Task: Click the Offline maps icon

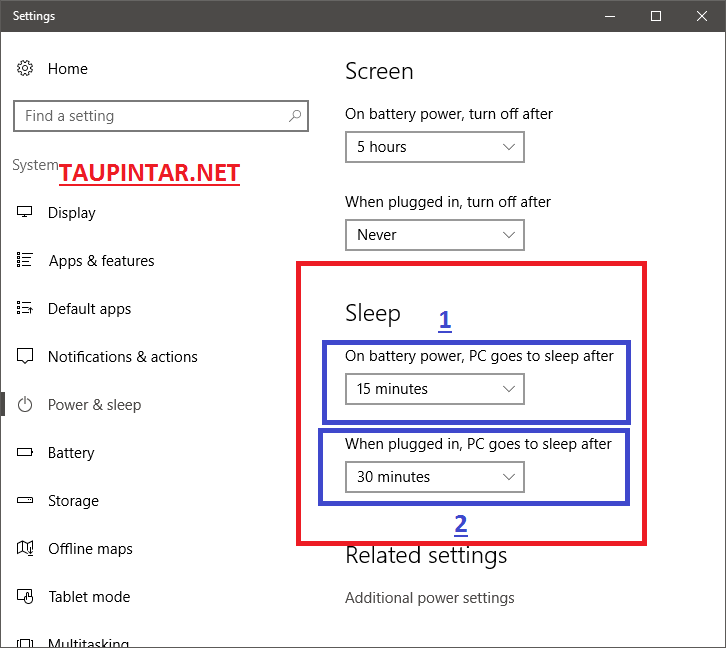Action: pos(25,548)
